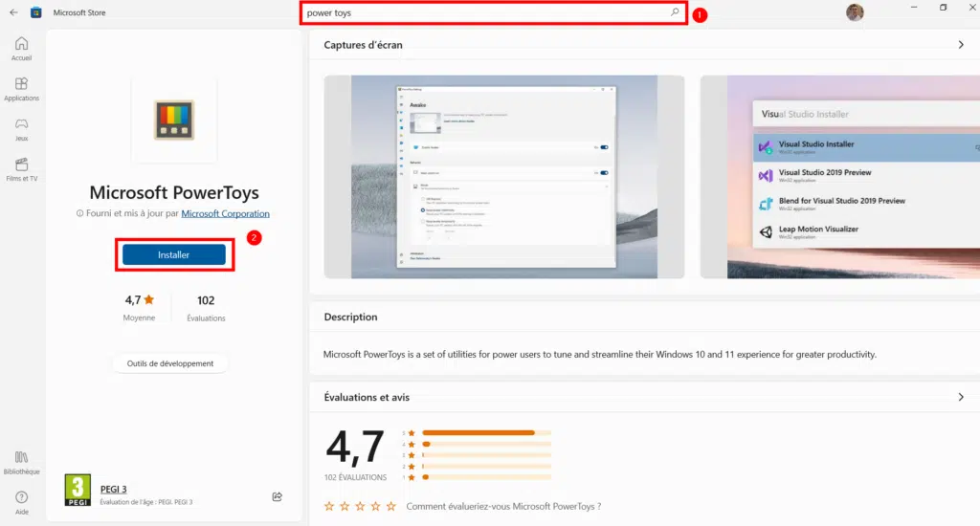This screenshot has height=526, width=980.
Task: Rate PowerToys with two stars
Action: (345, 506)
